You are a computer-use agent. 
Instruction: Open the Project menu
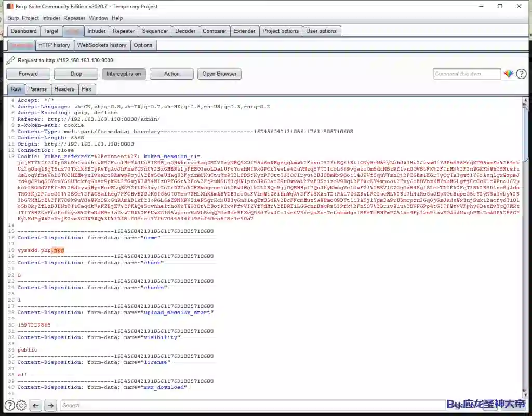pos(30,18)
